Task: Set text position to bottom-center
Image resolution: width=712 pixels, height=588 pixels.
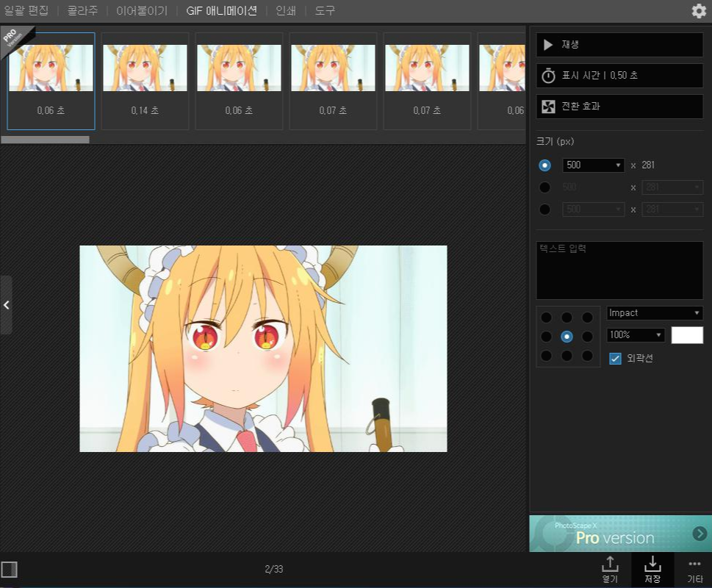Action: click(x=567, y=356)
